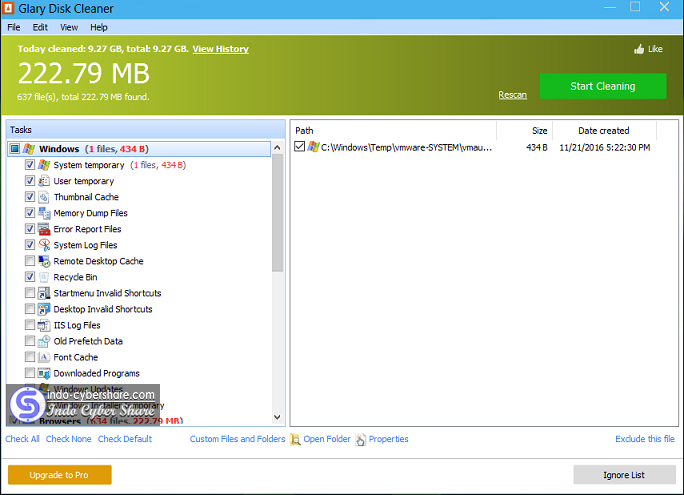This screenshot has width=684, height=495.
Task: Toggle the Windows group tri-state checkbox
Action: (15, 149)
